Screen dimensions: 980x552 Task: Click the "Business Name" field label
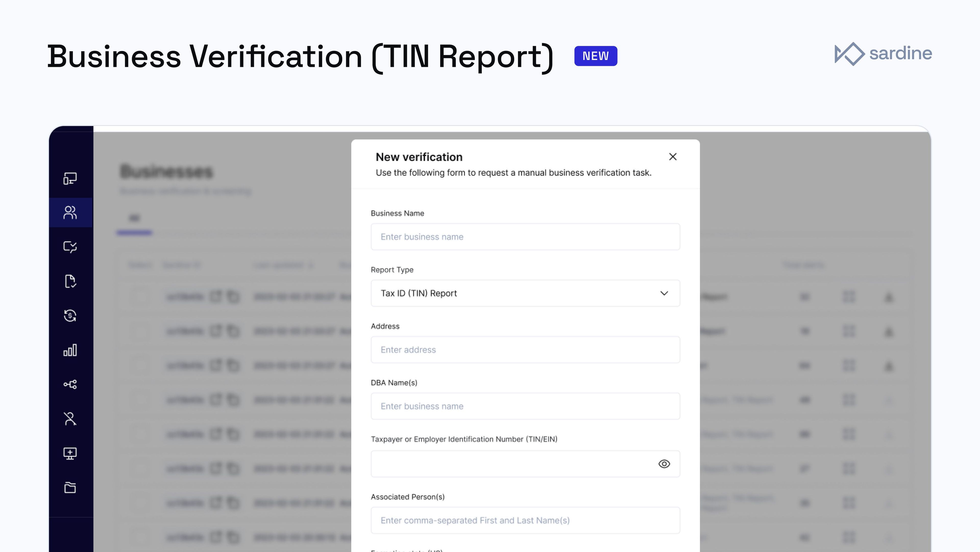point(397,213)
